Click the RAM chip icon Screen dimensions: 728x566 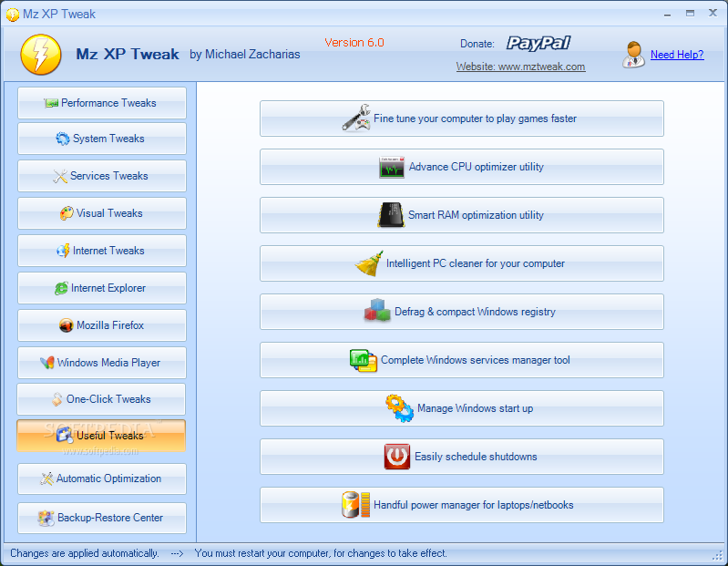click(392, 215)
